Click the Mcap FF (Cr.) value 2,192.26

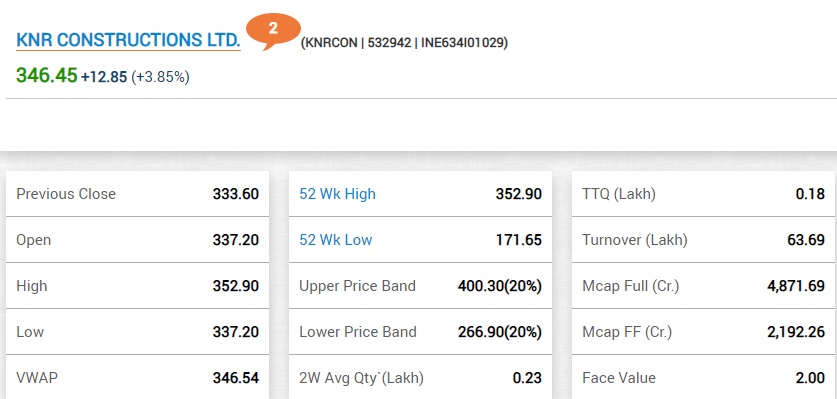[x=796, y=332]
